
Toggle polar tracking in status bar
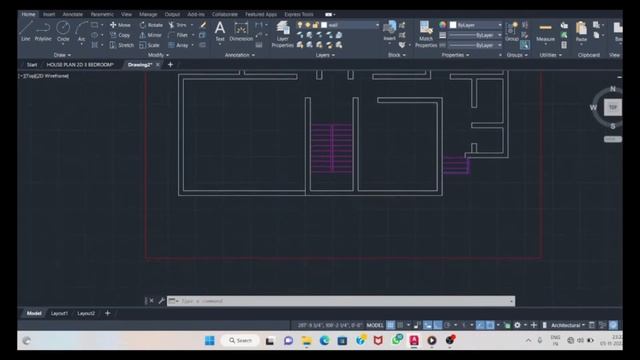pos(447,325)
